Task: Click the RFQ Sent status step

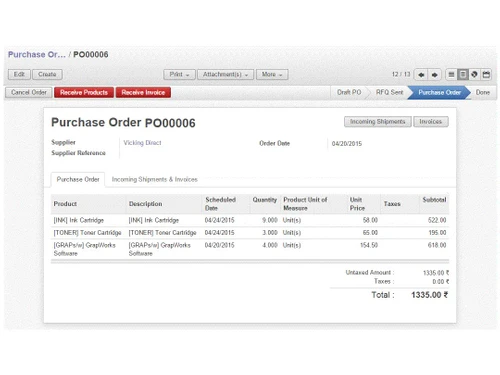Action: click(x=389, y=92)
